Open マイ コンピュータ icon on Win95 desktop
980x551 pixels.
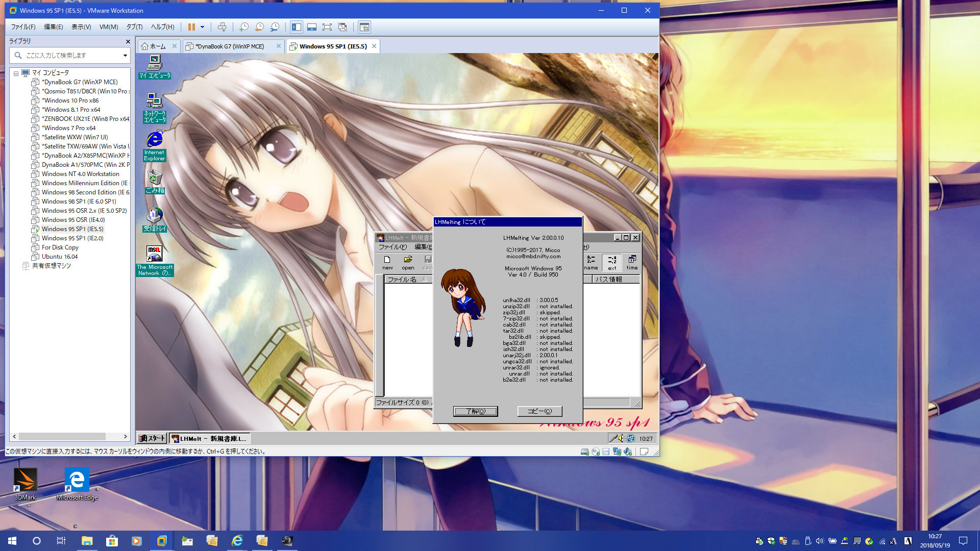point(155,67)
